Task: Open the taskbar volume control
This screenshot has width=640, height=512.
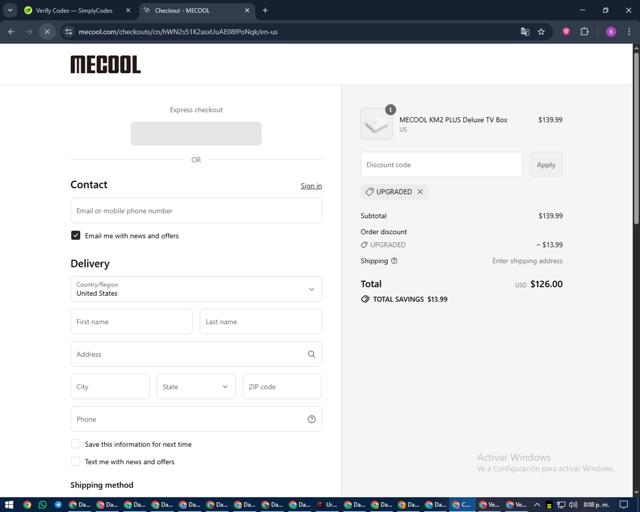Action: [573, 505]
